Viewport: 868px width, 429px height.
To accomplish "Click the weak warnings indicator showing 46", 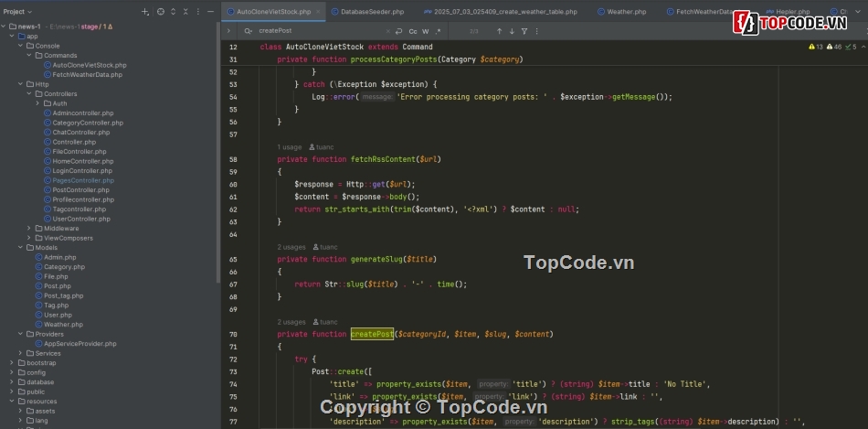I will coord(834,48).
